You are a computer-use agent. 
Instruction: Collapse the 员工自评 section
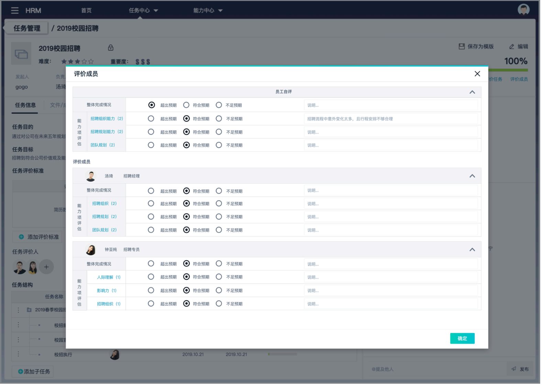tap(472, 92)
